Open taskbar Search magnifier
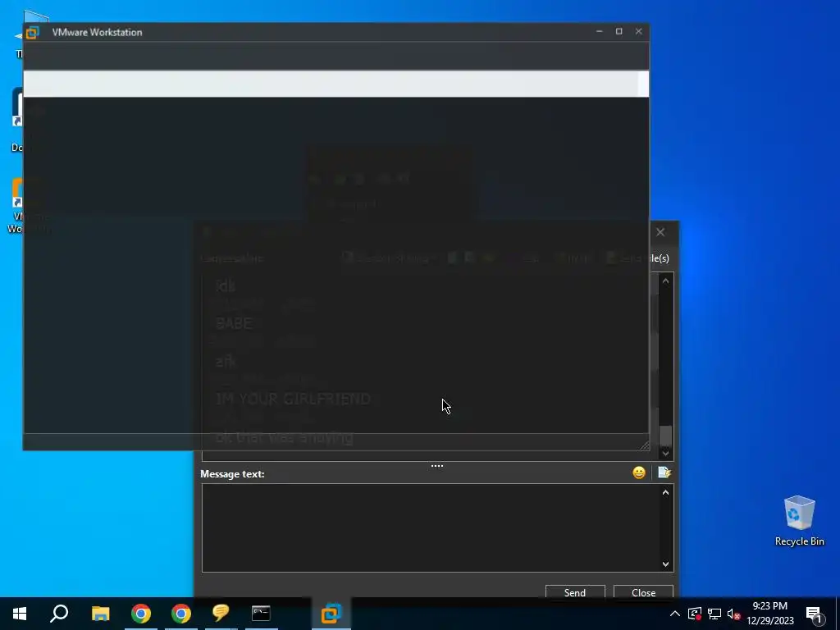This screenshot has width=840, height=630. 59,614
